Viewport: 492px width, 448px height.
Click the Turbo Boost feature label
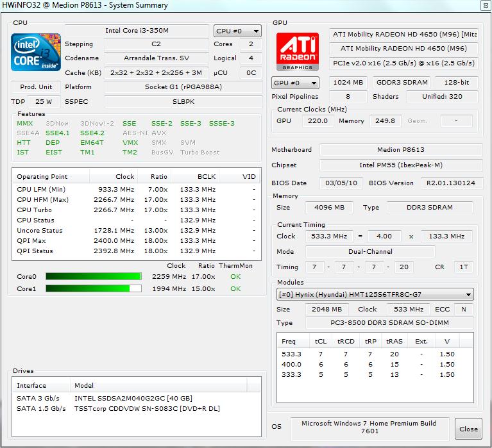(x=200, y=153)
